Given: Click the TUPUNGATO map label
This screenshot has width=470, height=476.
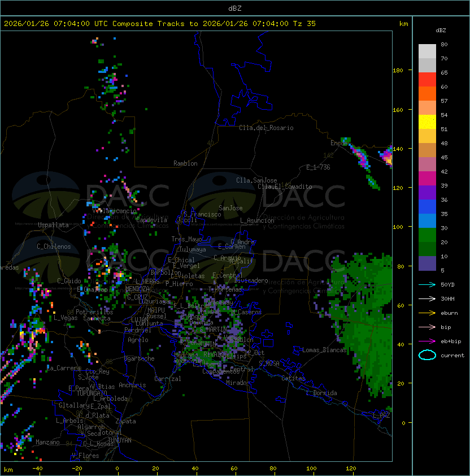Looking at the screenshot, I should pos(92,393).
